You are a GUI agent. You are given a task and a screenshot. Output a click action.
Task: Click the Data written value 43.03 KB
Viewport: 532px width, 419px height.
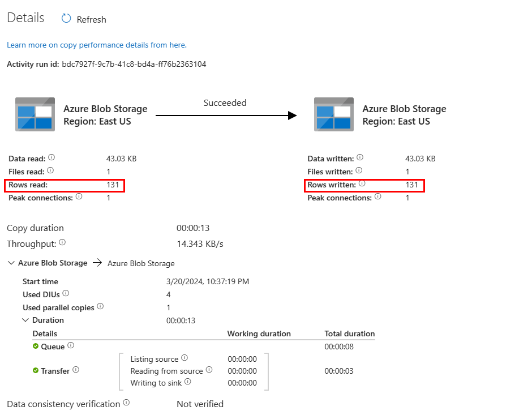point(420,159)
